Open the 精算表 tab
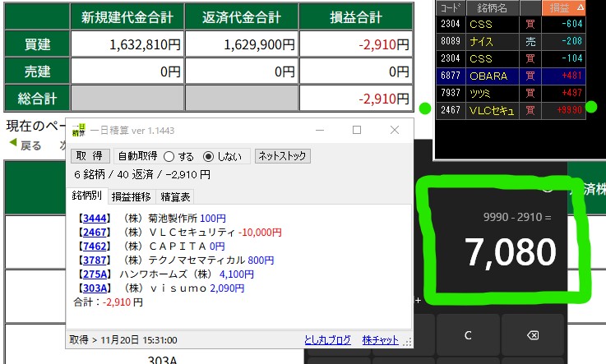 tap(174, 196)
